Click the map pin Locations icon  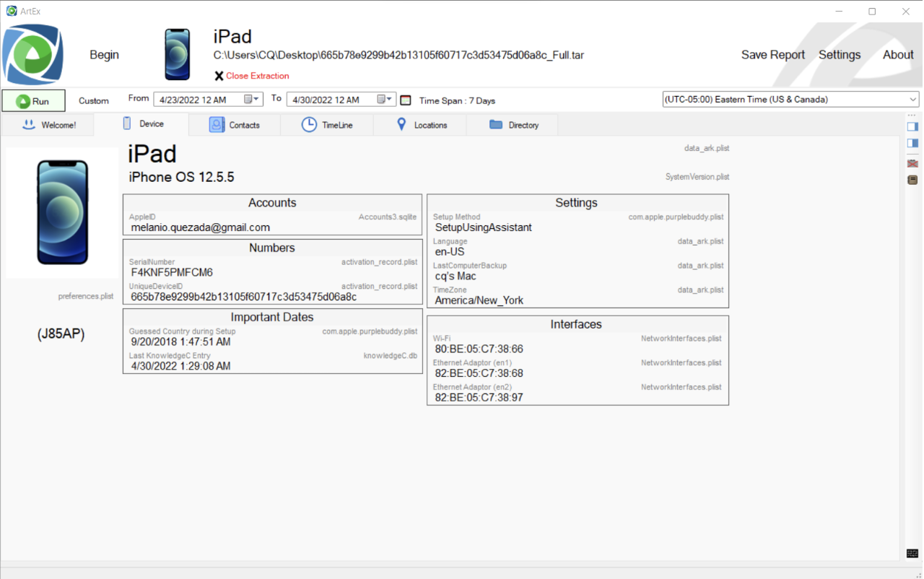(x=401, y=124)
